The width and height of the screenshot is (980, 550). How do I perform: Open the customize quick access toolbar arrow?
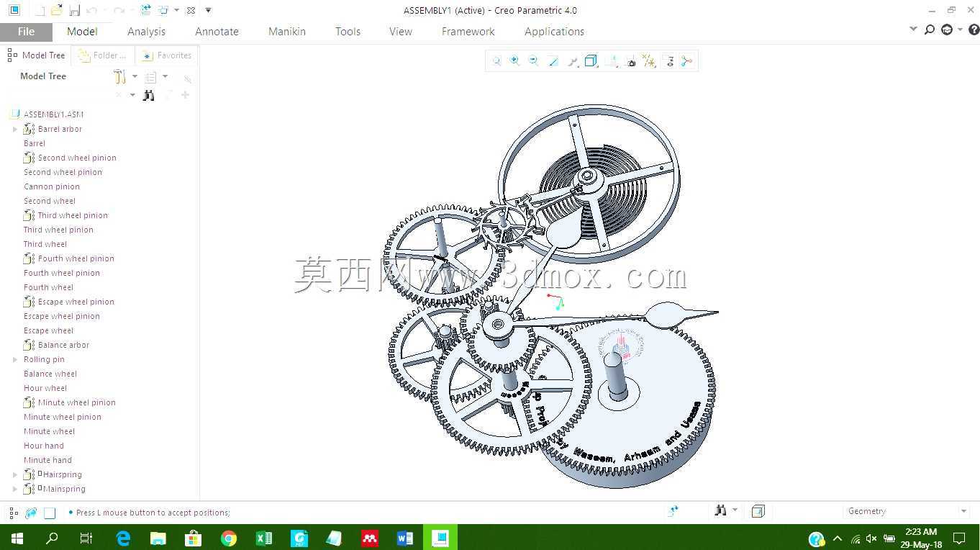coord(209,11)
